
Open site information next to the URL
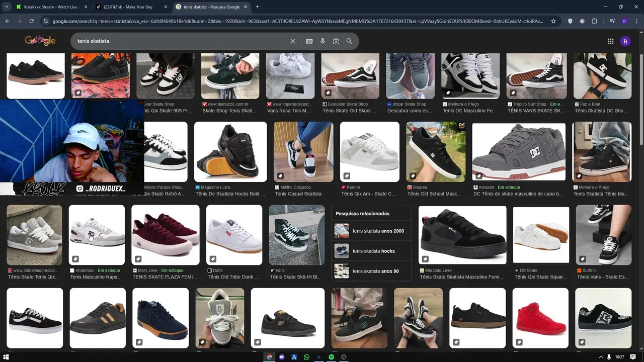point(46,21)
